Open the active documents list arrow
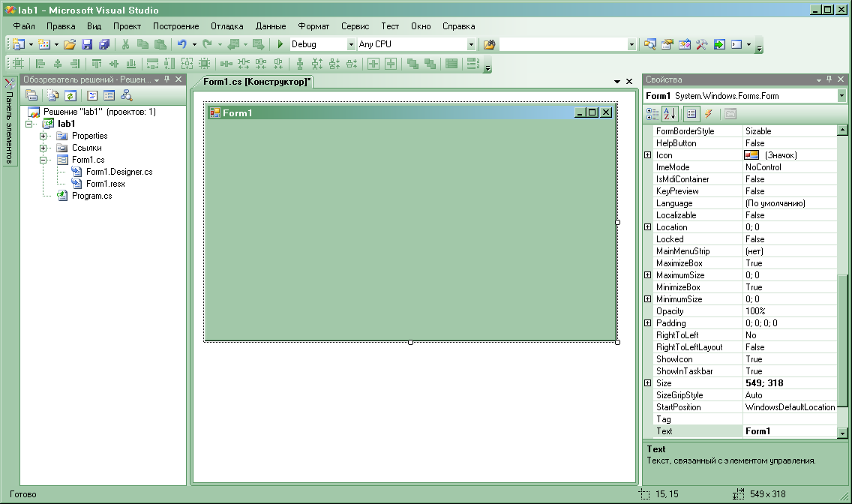Image resolution: width=852 pixels, height=504 pixels. tap(617, 82)
